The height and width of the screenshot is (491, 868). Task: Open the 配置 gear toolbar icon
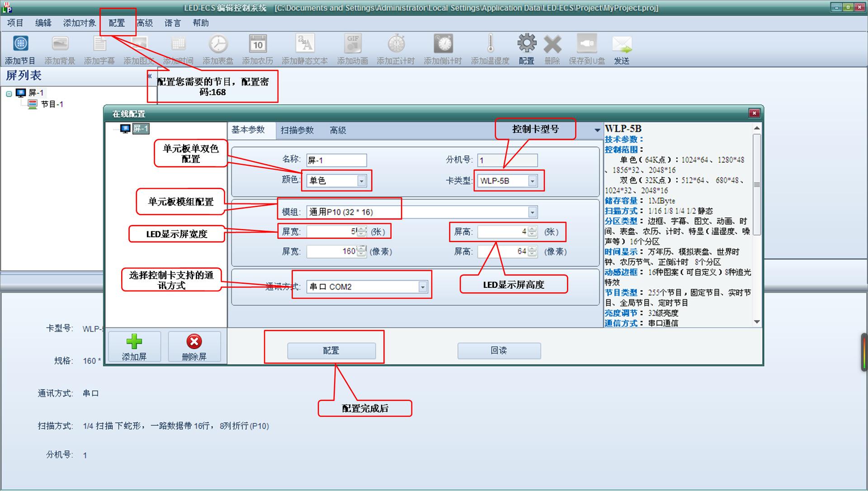527,44
